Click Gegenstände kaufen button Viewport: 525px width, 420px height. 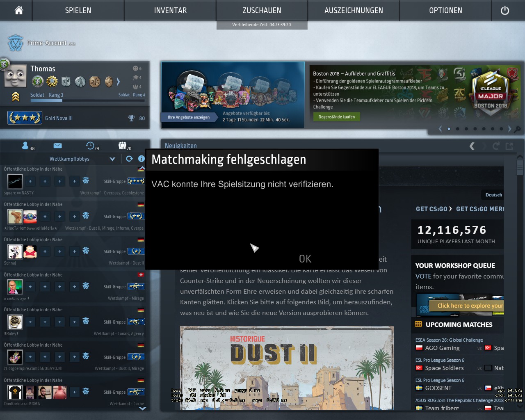pos(337,117)
